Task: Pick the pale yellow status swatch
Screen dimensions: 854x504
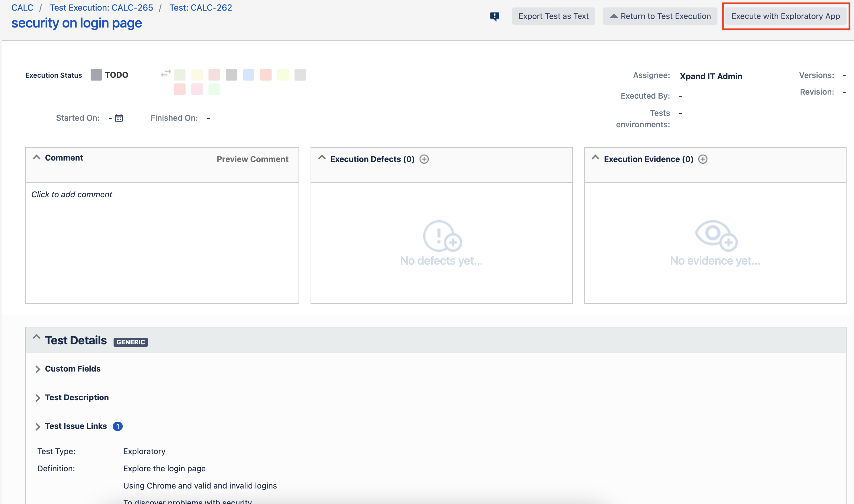Action: click(x=197, y=75)
